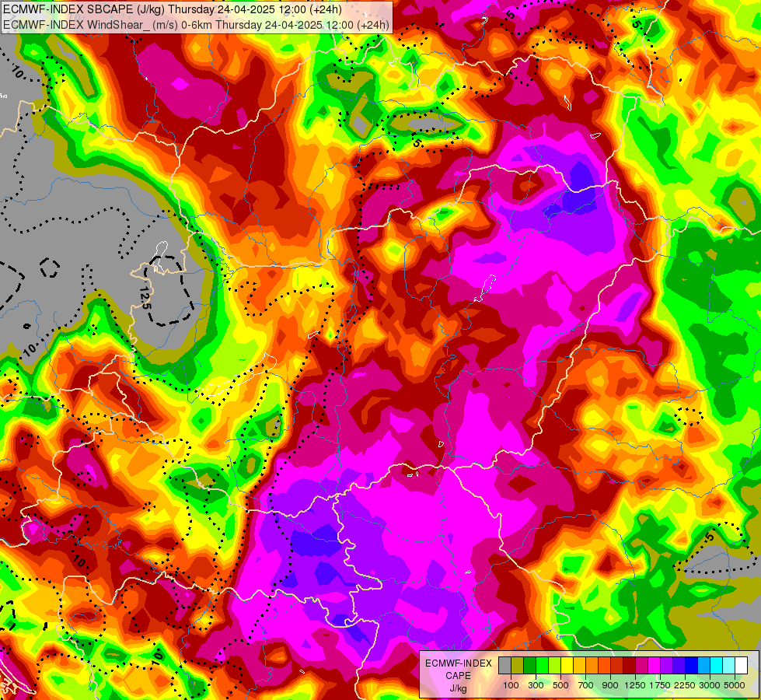Click the WindShear 0-6km title line
The image size is (761, 700).
[x=196, y=25]
